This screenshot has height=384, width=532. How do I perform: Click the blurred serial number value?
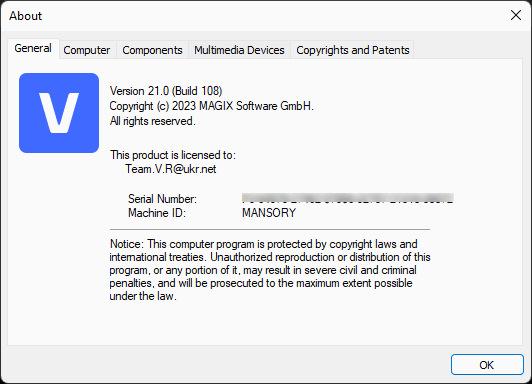click(348, 198)
